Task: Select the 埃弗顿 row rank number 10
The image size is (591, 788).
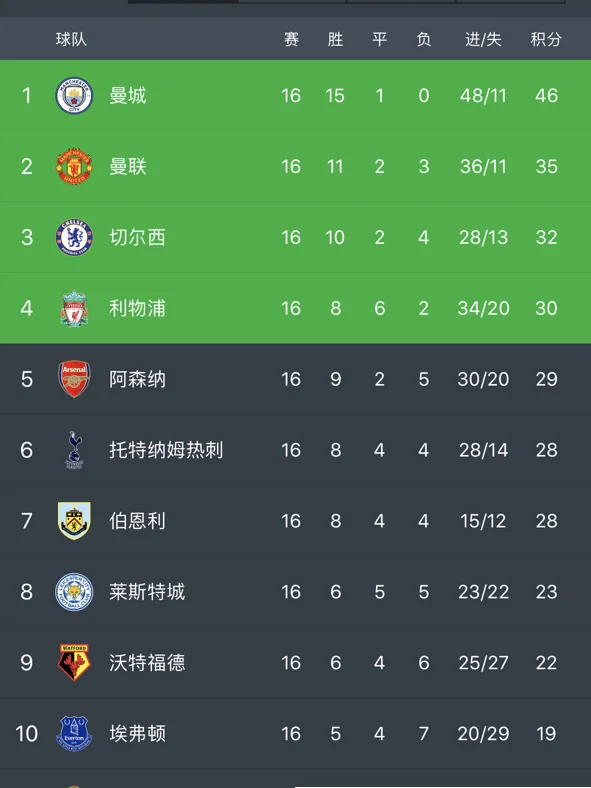Action: coord(27,734)
